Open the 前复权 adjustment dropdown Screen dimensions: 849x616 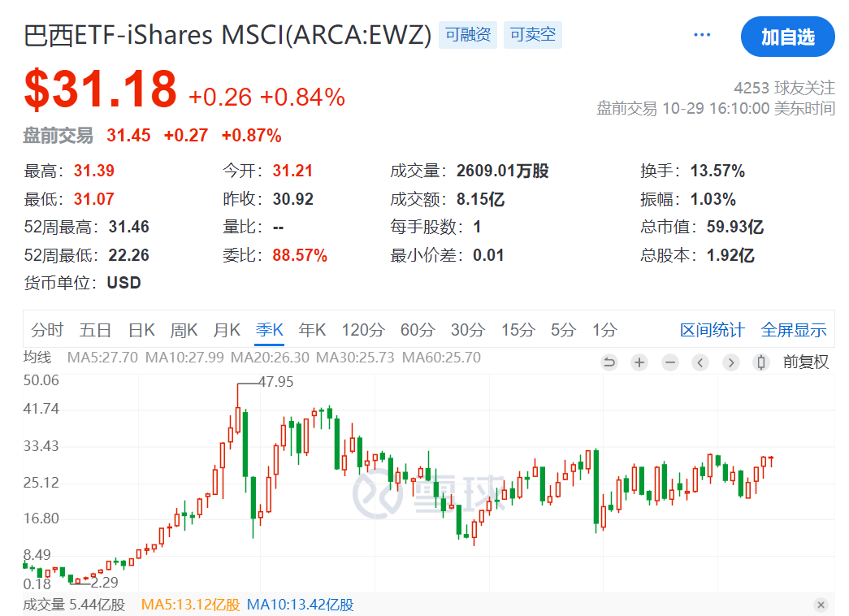pyautogui.click(x=806, y=362)
